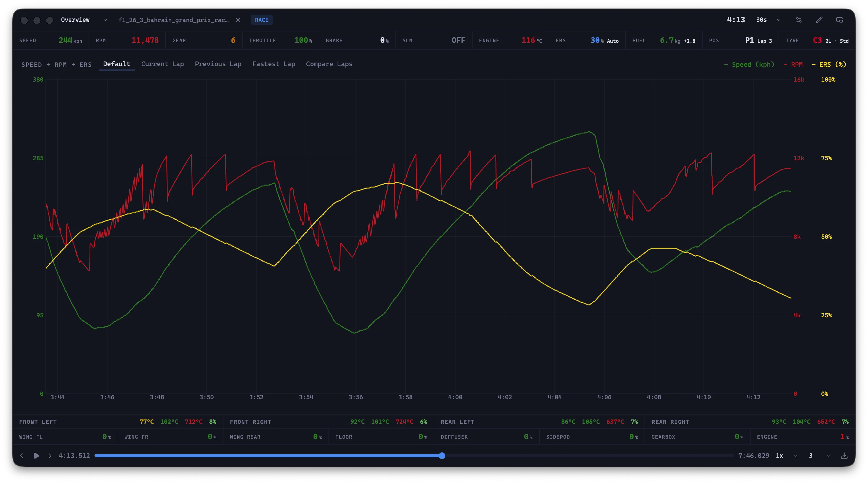The width and height of the screenshot is (868, 483).
Task: Click the GEARBOX damage label
Action: (663, 437)
